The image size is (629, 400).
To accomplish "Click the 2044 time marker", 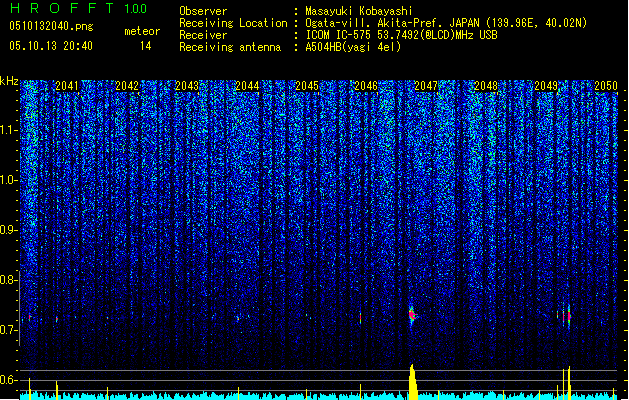I will [x=247, y=86].
